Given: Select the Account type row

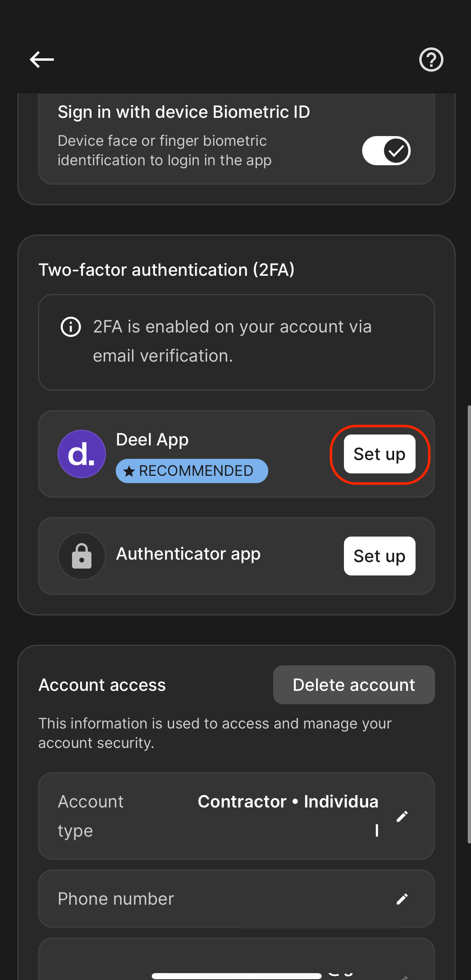Looking at the screenshot, I should tap(236, 816).
